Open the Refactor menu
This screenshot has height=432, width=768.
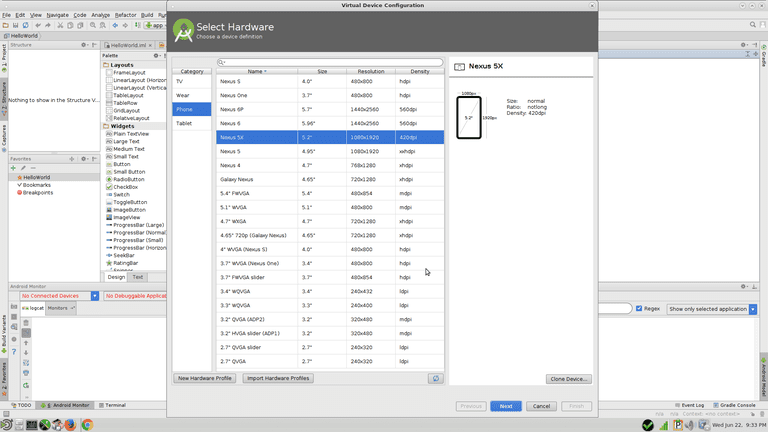click(x=125, y=15)
